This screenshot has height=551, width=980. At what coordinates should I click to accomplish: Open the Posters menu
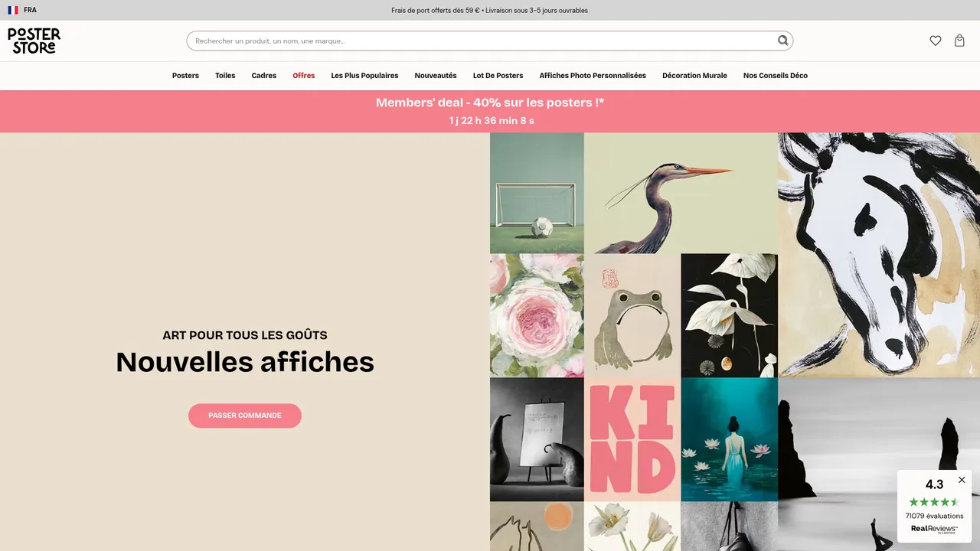185,76
